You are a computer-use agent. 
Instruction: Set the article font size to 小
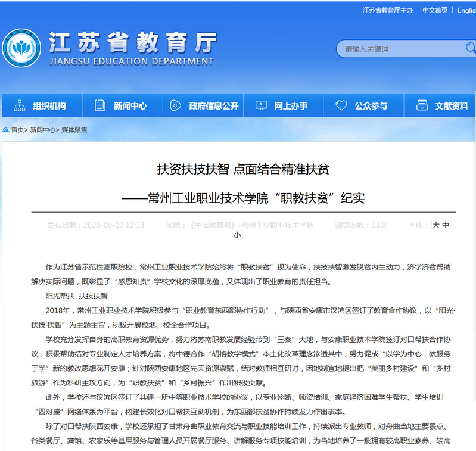coord(237,235)
